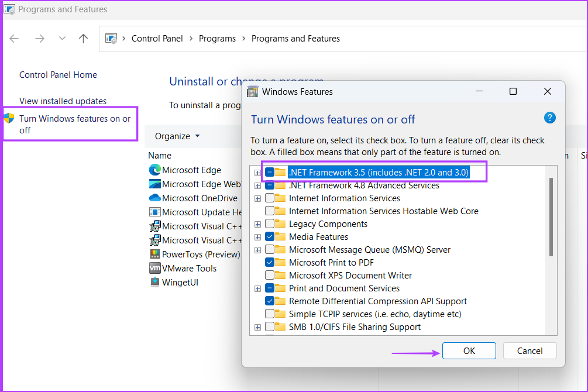Toggle the Print and Document Services checkbox
The image size is (588, 392).
point(269,288)
